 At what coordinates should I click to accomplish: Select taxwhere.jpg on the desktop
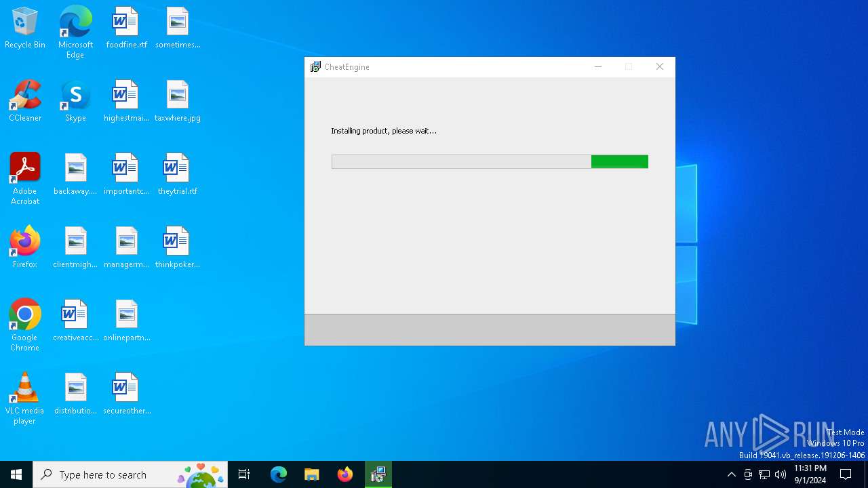pos(178,102)
